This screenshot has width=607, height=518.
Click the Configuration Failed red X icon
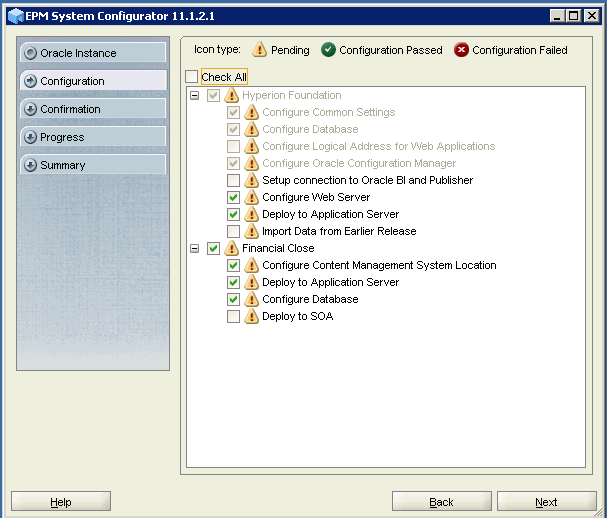click(461, 50)
